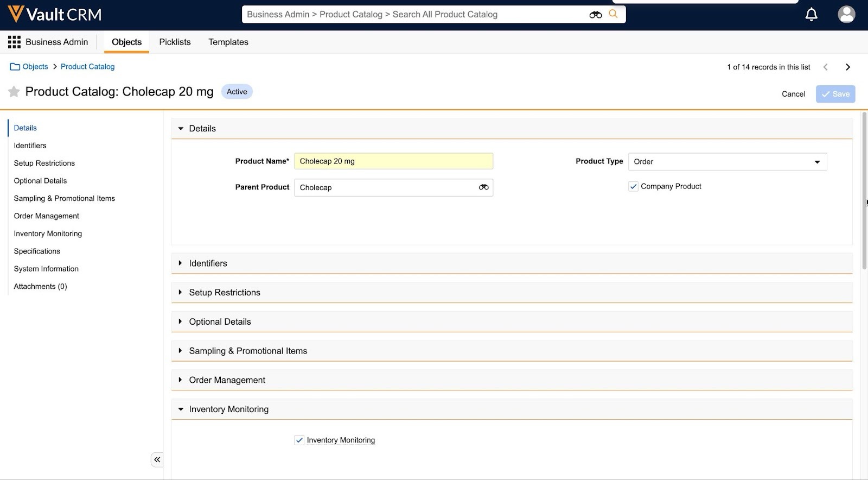Follow the Product Catalog breadcrumb link
This screenshot has height=480, width=868.
[x=87, y=67]
